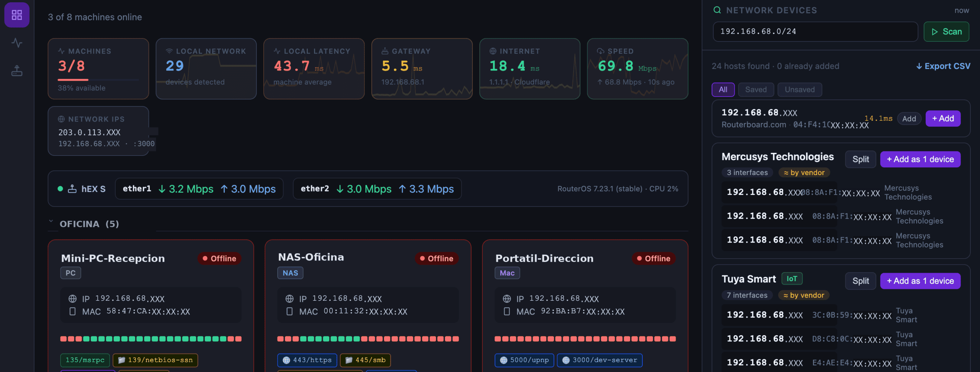Click the Gateway router icon
The height and width of the screenshot is (372, 980).
pos(385,51)
